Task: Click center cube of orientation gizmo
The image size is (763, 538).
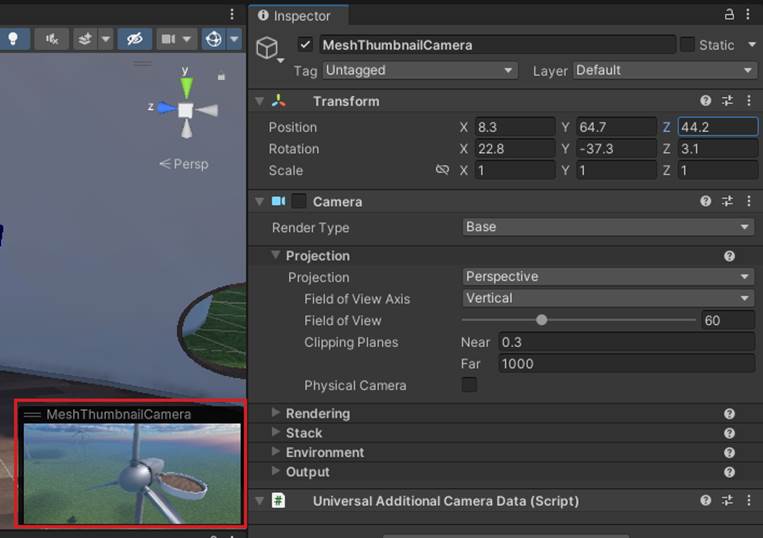Action: coord(185,110)
